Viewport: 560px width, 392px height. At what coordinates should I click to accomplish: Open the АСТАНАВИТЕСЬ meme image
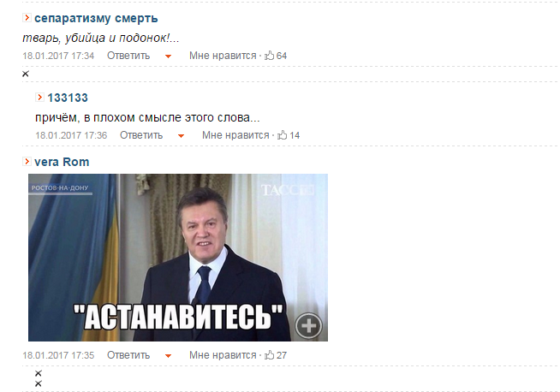pos(178,258)
